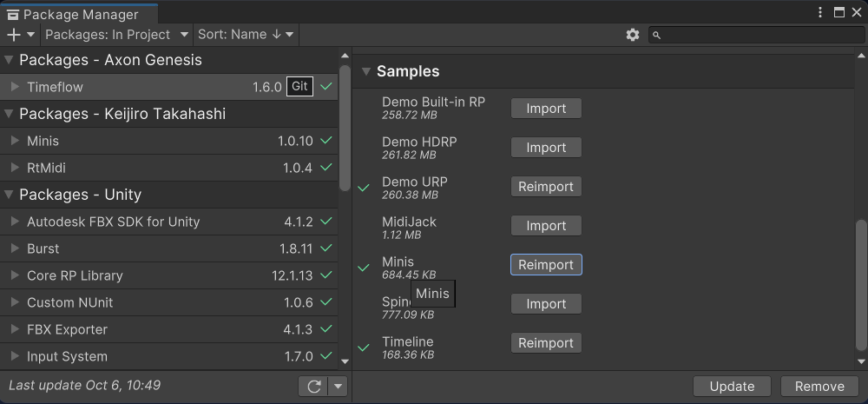Click the magnifier search icon
This screenshot has width=868, height=404.
[656, 36]
